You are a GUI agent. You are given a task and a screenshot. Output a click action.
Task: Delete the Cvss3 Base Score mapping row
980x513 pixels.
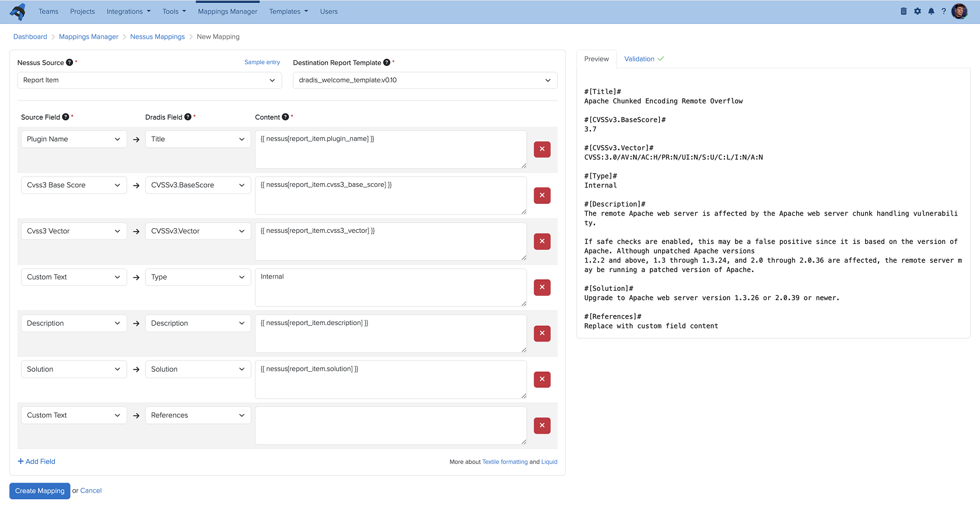(x=542, y=196)
